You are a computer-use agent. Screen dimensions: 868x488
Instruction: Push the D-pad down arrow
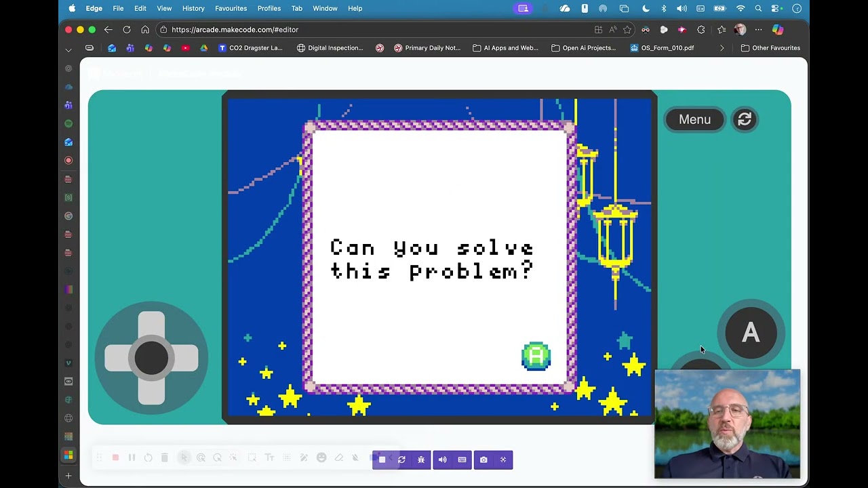tap(151, 392)
